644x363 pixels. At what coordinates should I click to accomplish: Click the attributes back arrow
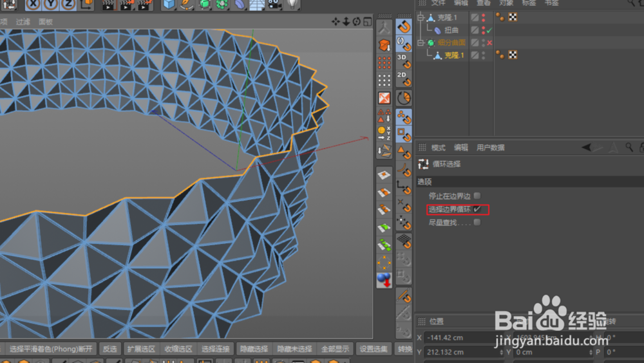pyautogui.click(x=587, y=147)
